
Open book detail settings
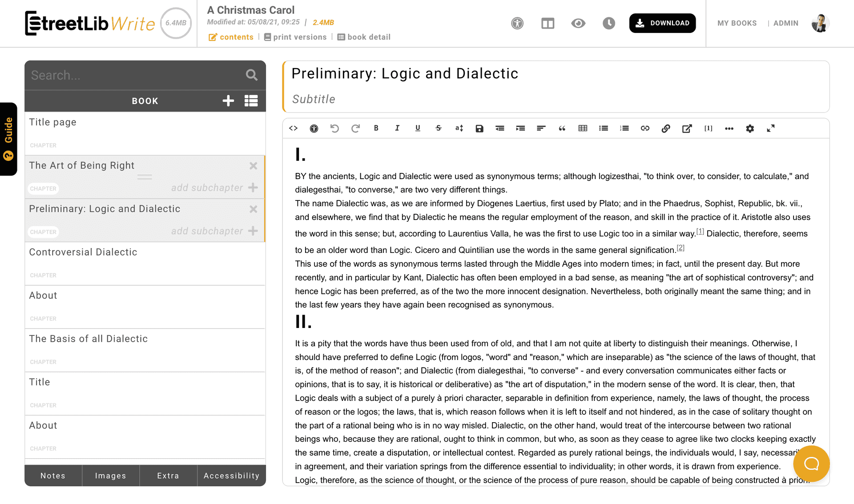coord(364,37)
